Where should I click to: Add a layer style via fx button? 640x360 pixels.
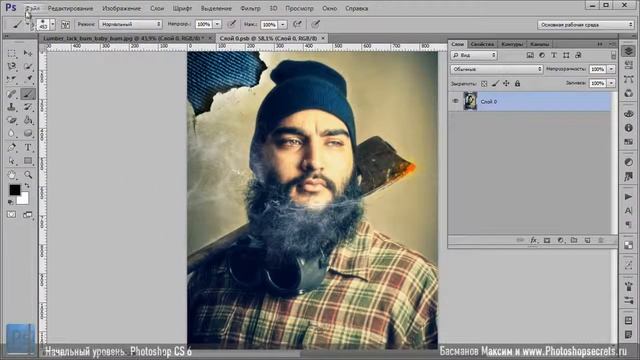[x=533, y=240]
